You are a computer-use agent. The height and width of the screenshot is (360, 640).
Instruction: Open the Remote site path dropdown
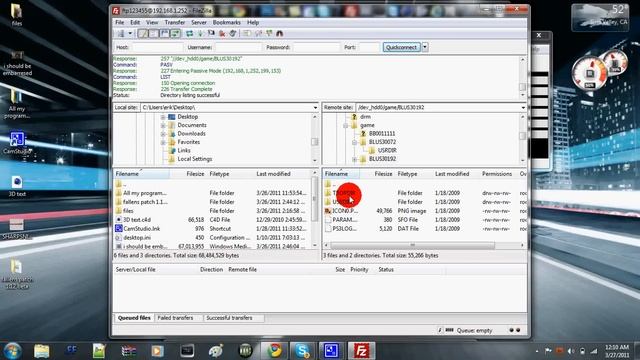click(x=523, y=107)
